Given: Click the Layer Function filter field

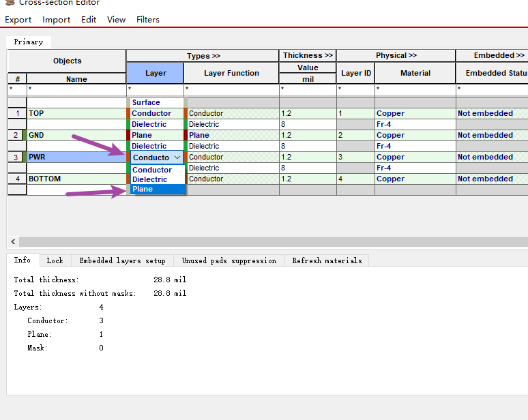Looking at the screenshot, I should pos(231,90).
